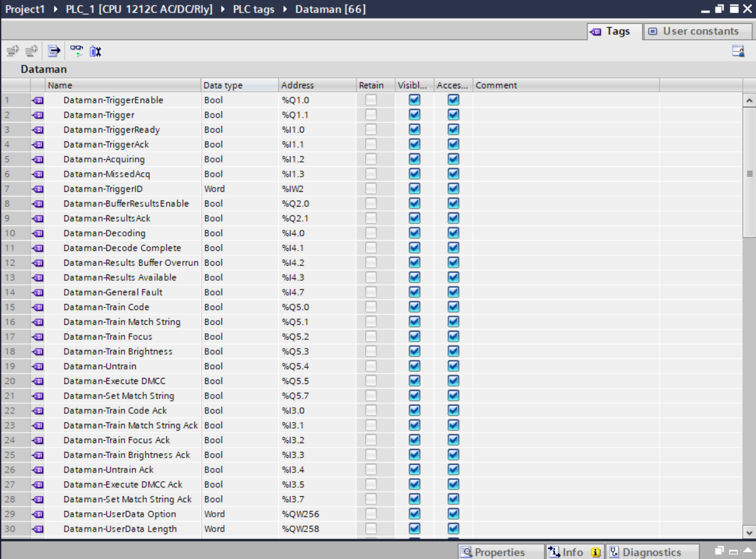Click tag icon of Dataman-TriggerEnable row

(x=38, y=100)
